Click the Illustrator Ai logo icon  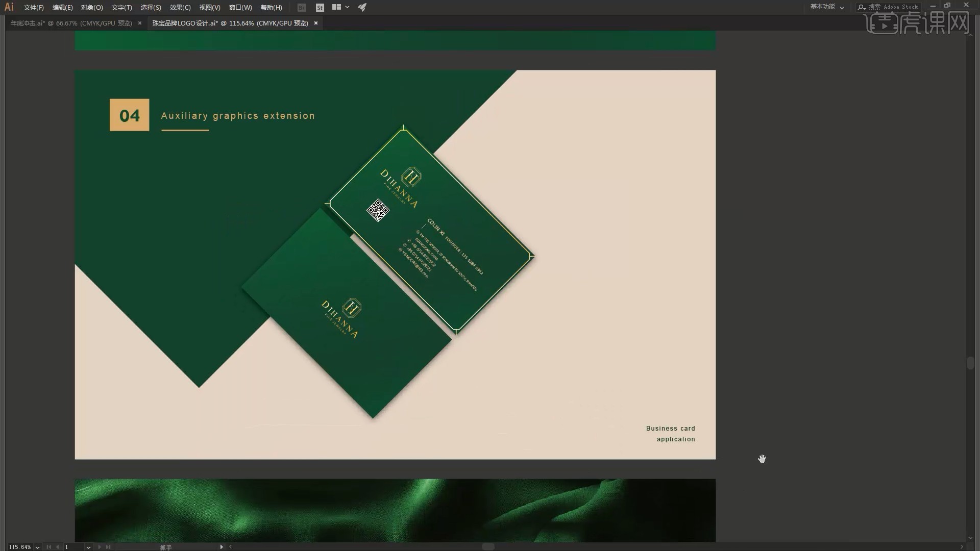coord(9,7)
